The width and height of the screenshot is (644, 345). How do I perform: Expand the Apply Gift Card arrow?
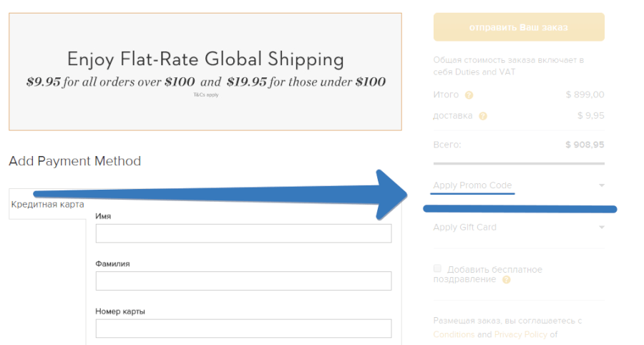point(602,228)
